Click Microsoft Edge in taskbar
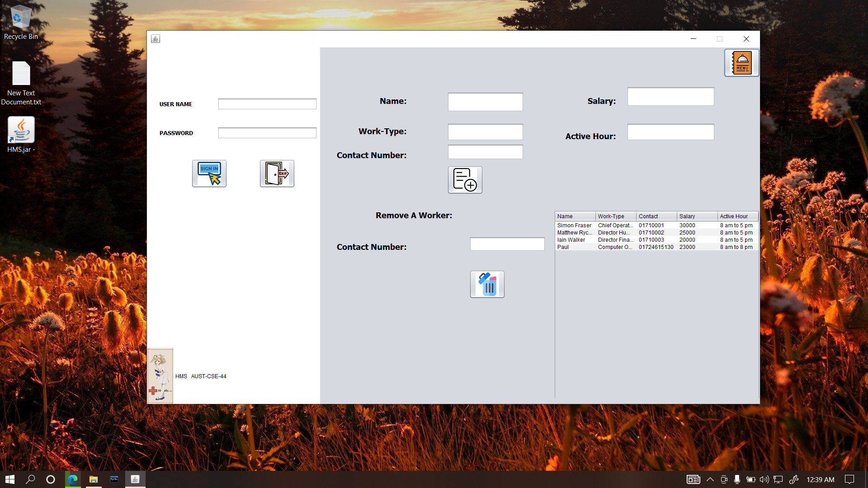868x488 pixels. pos(72,479)
